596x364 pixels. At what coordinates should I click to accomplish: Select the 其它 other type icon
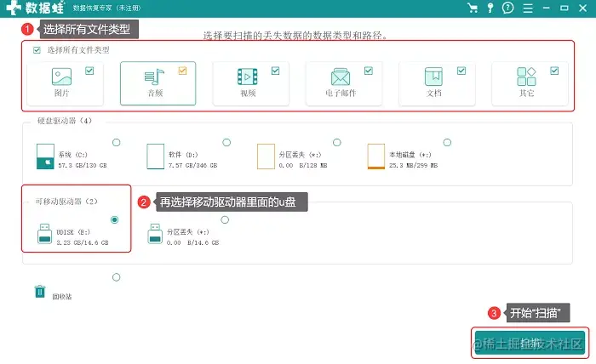tap(526, 77)
